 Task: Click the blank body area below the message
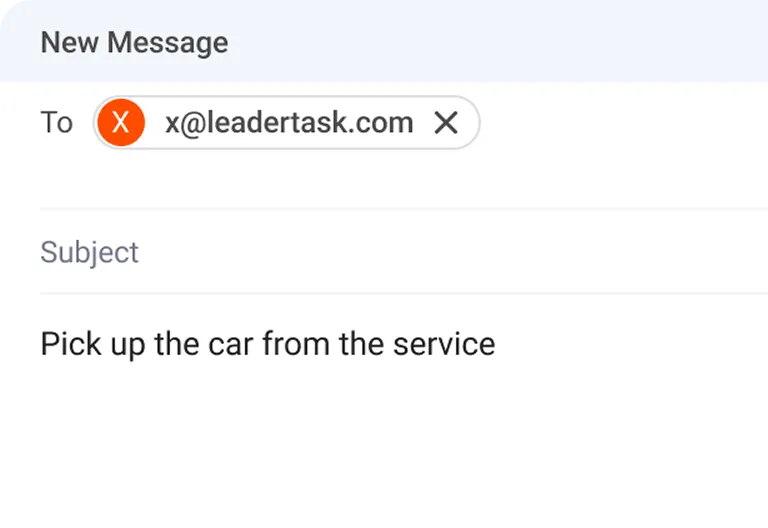pos(400,440)
